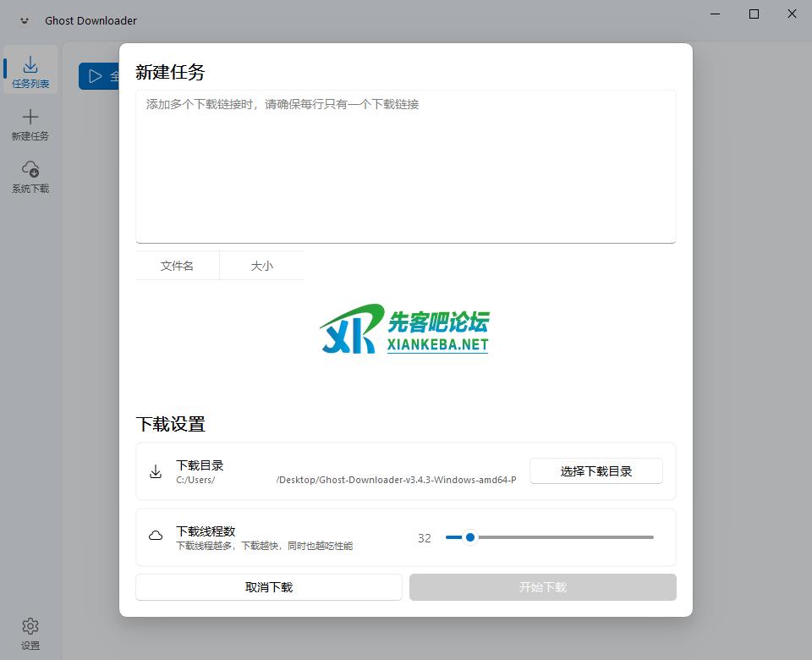Select the 大小 column header

(x=261, y=266)
